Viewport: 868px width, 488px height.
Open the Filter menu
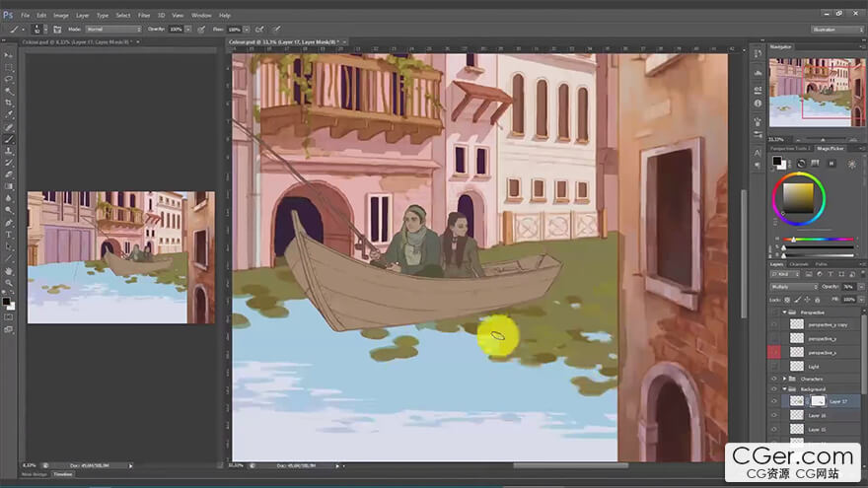pos(144,16)
